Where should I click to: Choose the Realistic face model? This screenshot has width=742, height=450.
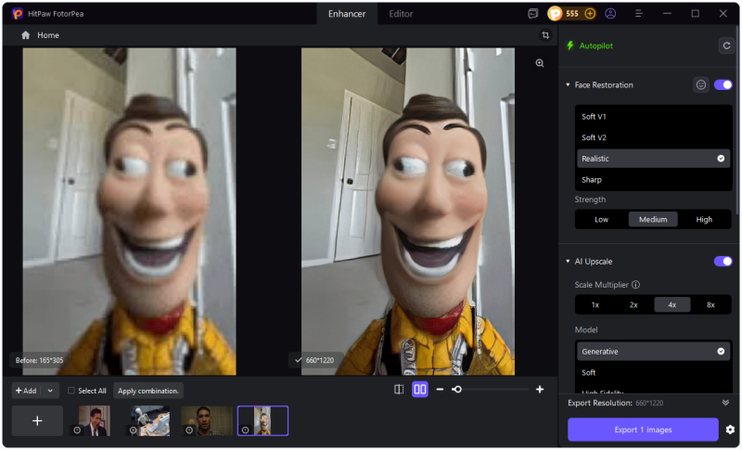tap(653, 159)
